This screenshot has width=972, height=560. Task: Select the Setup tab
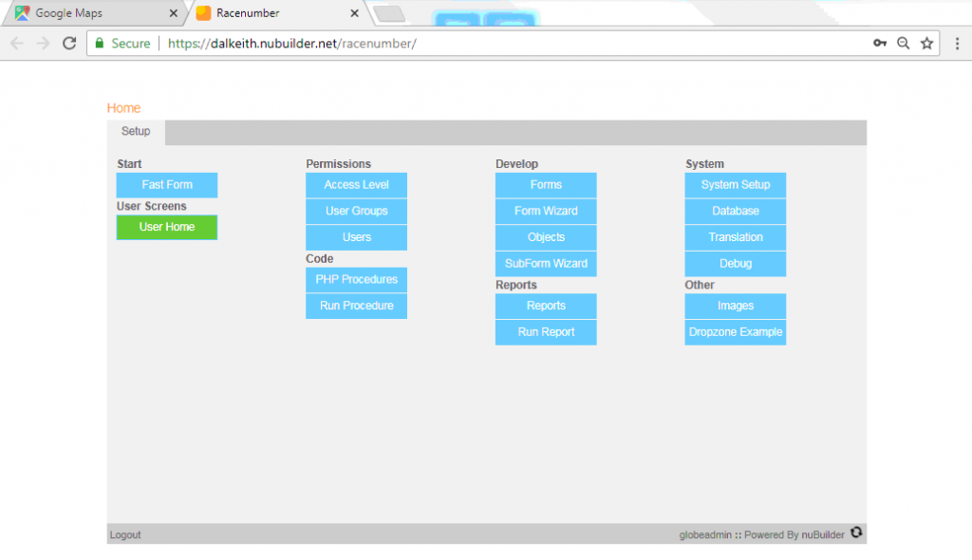[136, 132]
